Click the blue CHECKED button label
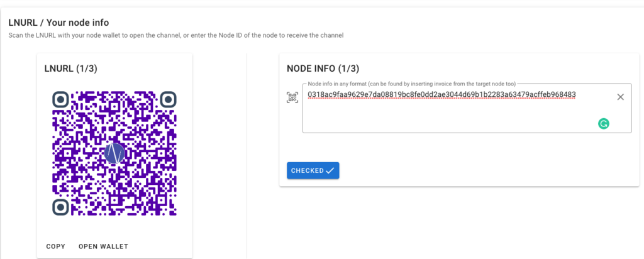The image size is (644, 259). click(307, 171)
